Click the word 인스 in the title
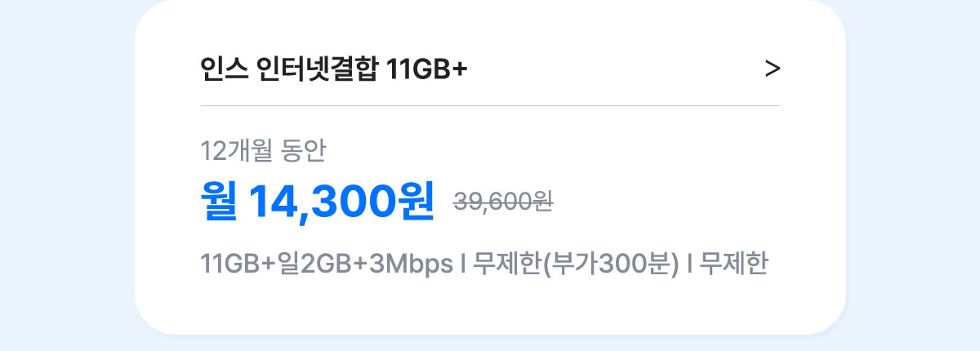This screenshot has height=351, width=980. coord(223,69)
